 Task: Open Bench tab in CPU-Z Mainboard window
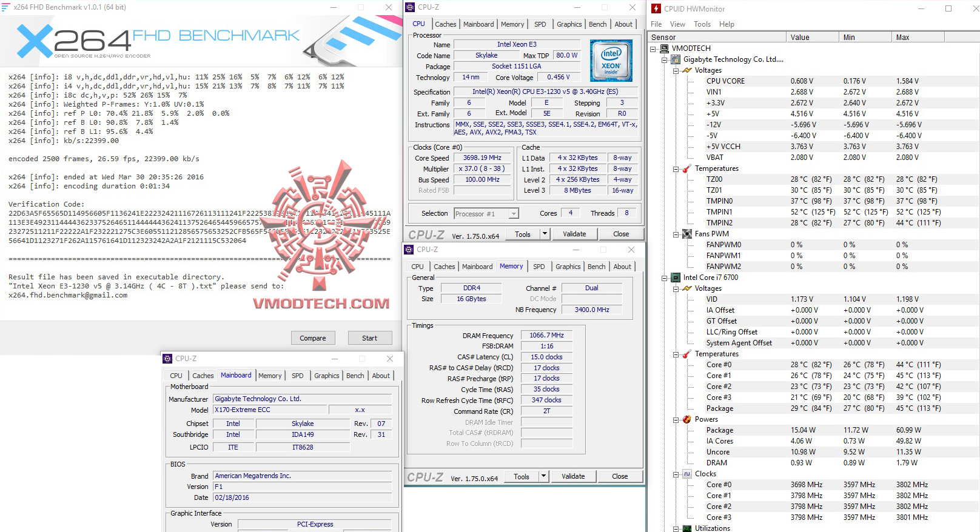pos(355,376)
